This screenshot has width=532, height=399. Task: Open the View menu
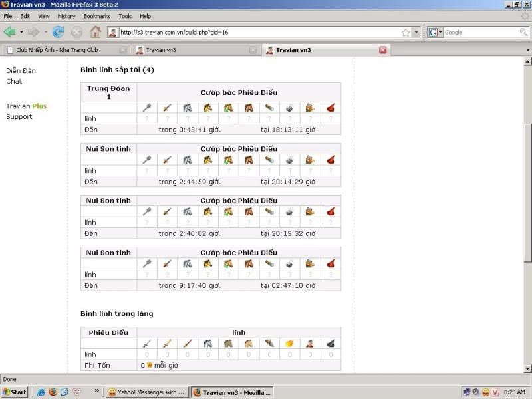(x=43, y=16)
